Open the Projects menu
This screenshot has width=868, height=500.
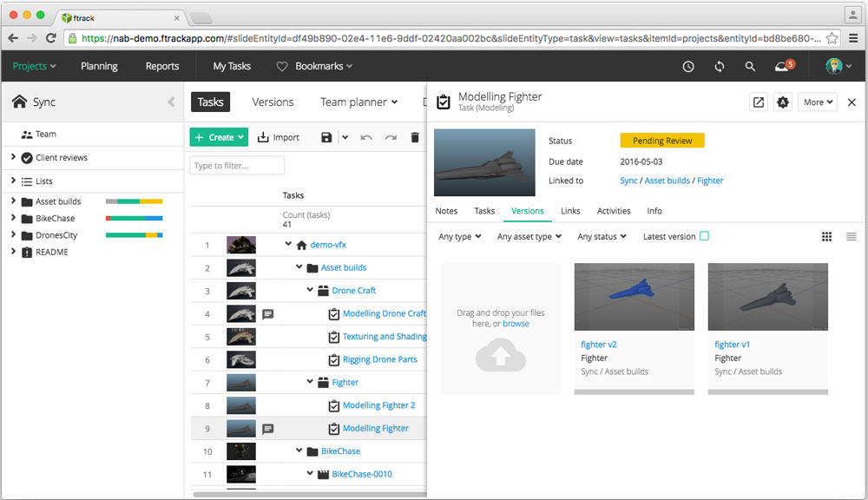coord(34,66)
